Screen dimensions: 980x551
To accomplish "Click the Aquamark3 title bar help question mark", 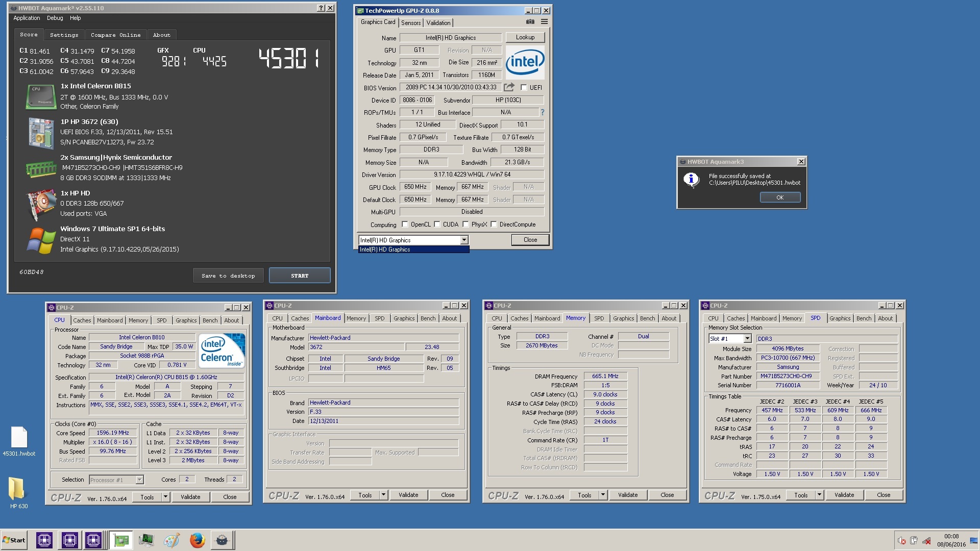I will click(x=321, y=8).
